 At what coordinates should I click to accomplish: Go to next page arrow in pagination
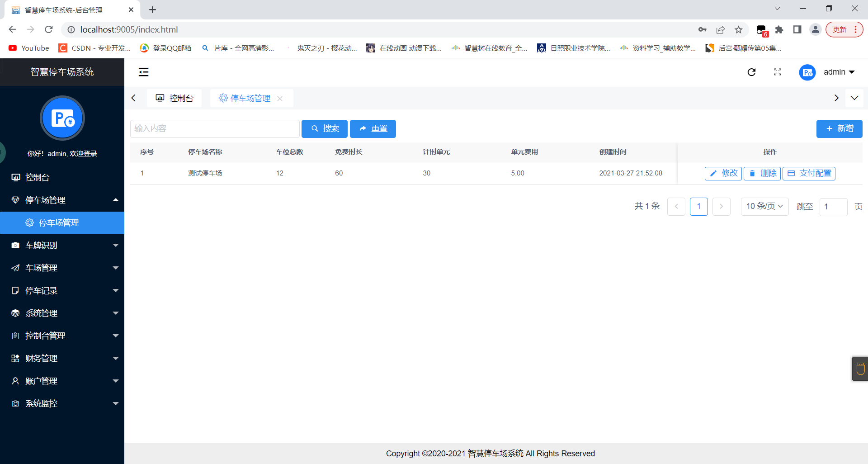pos(722,207)
